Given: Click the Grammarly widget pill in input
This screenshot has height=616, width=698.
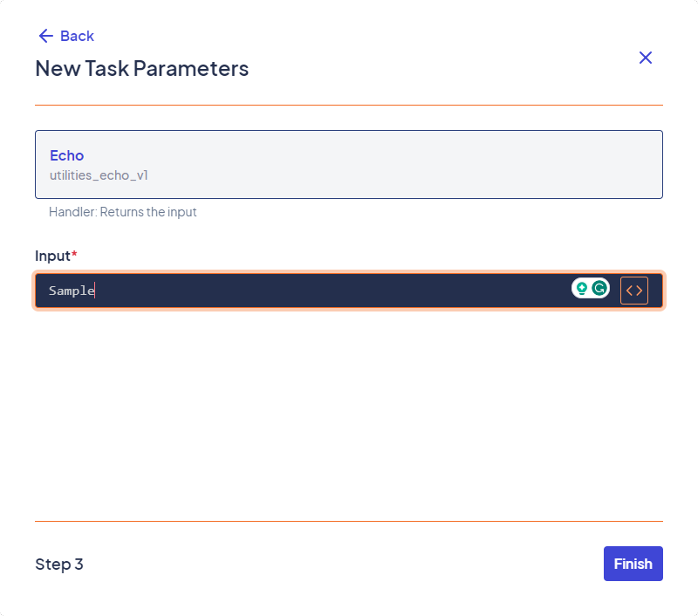Looking at the screenshot, I should click(x=591, y=289).
